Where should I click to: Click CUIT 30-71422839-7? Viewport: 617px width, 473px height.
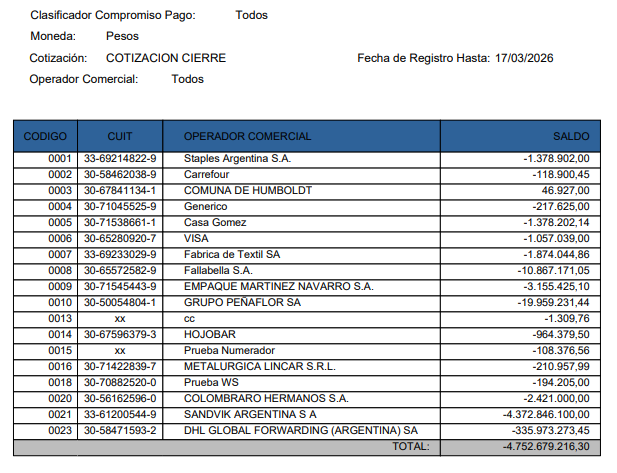[x=120, y=367]
